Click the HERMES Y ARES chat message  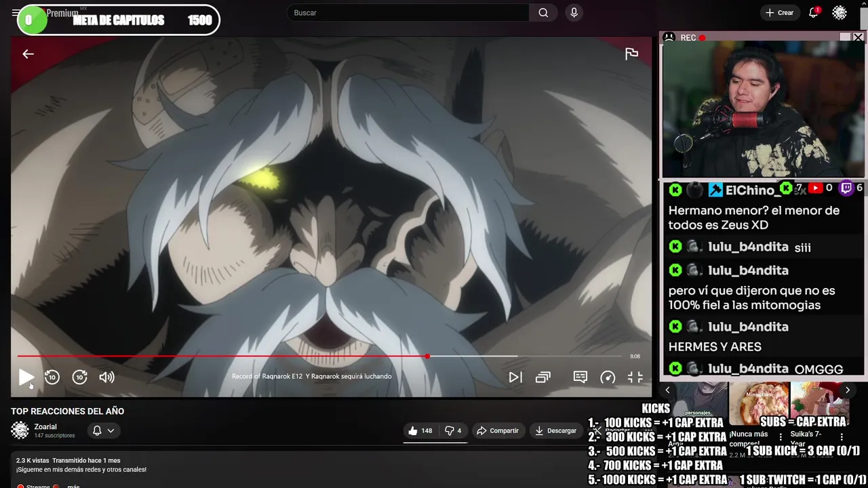coord(715,346)
